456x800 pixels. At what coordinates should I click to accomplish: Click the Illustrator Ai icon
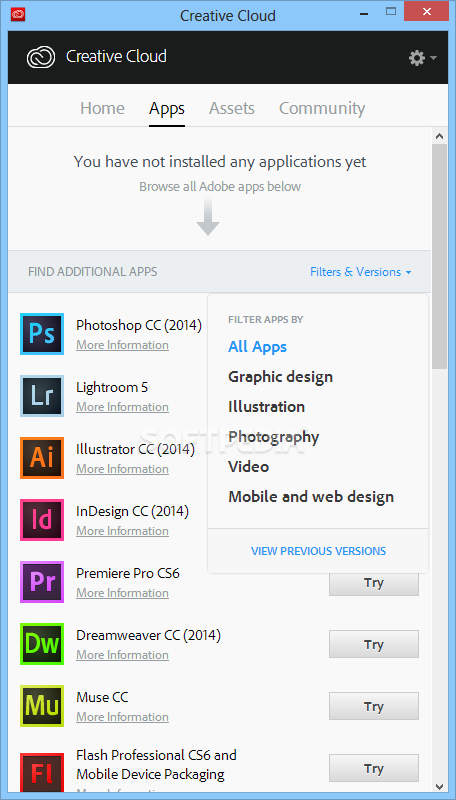[42, 458]
